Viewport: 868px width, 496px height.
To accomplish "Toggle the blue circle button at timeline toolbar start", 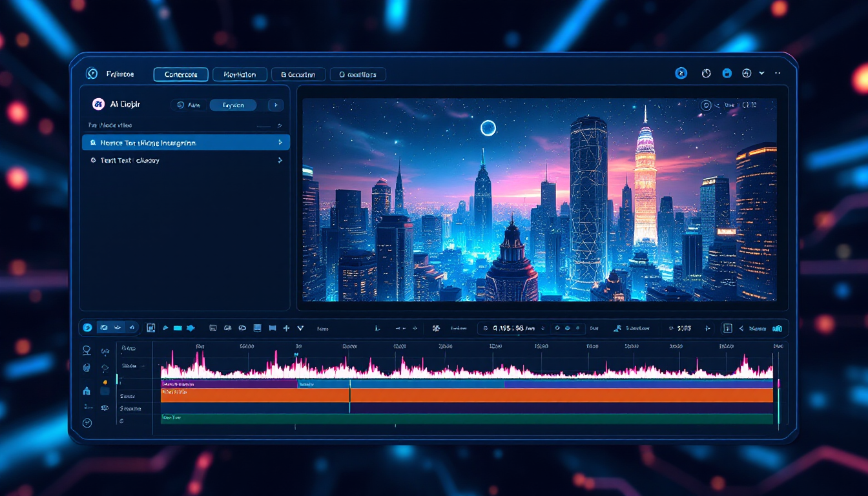I will pos(87,327).
